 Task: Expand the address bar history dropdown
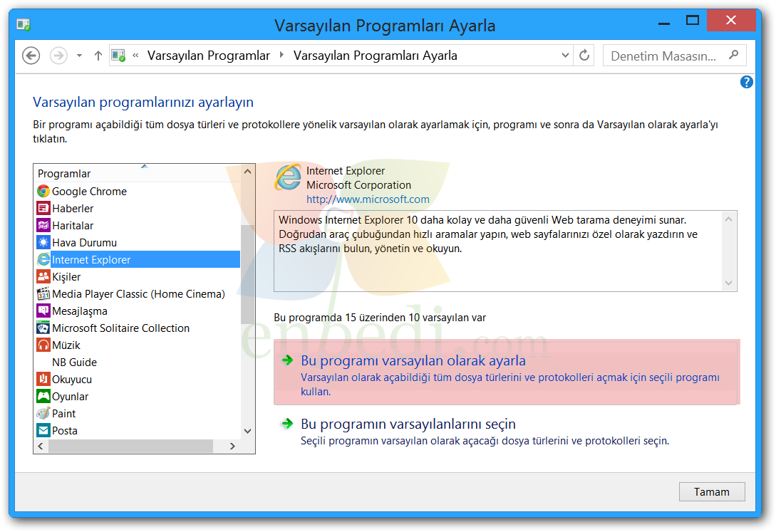point(565,56)
